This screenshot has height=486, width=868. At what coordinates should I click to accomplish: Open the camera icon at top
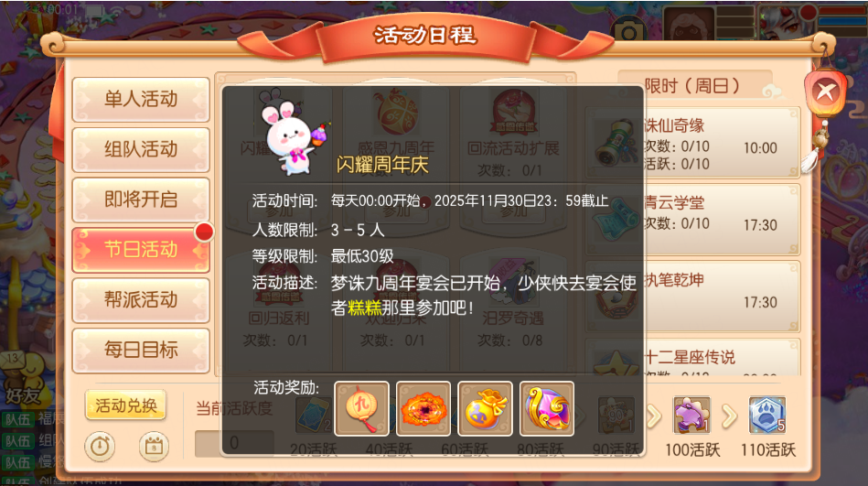pos(628,32)
